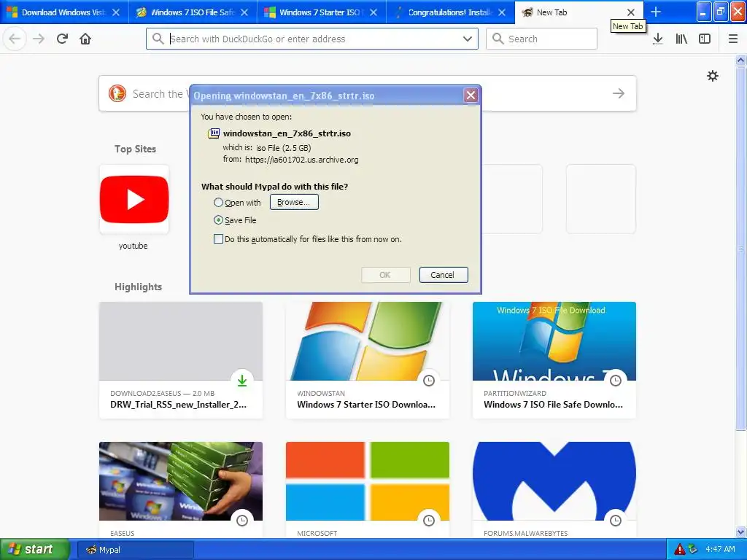Viewport: 747px width, 560px height.
Task: Cancel the file opening dialog
Action: tap(443, 275)
